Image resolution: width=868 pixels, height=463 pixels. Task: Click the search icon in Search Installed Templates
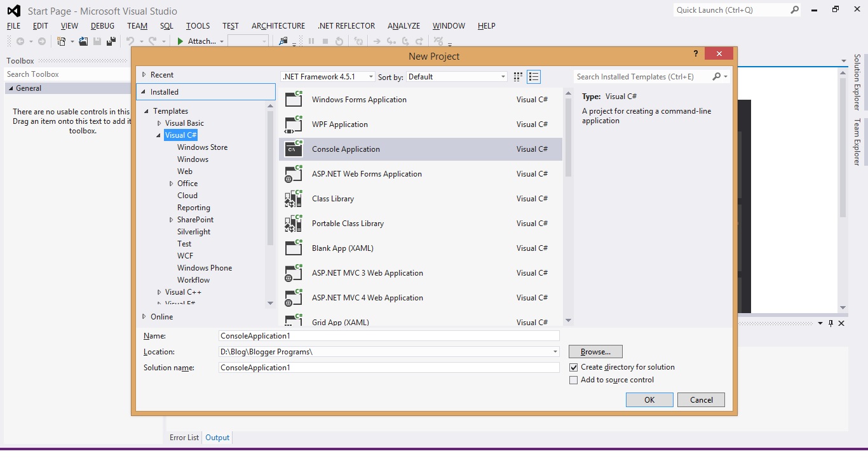(717, 76)
